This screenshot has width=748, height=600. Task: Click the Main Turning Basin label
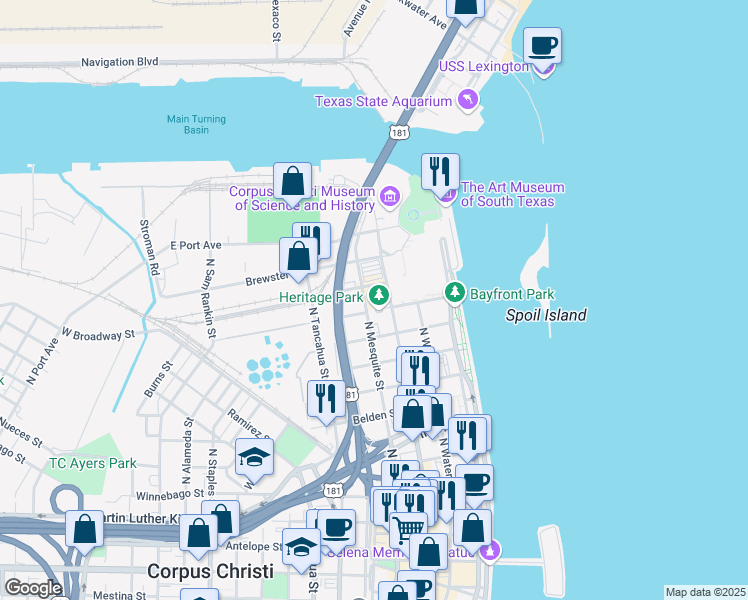tap(197, 124)
